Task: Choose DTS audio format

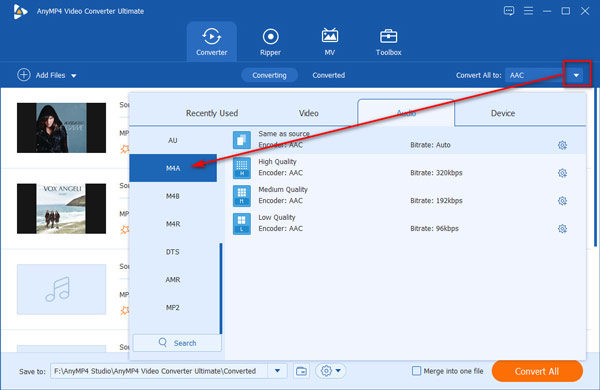Action: (173, 252)
